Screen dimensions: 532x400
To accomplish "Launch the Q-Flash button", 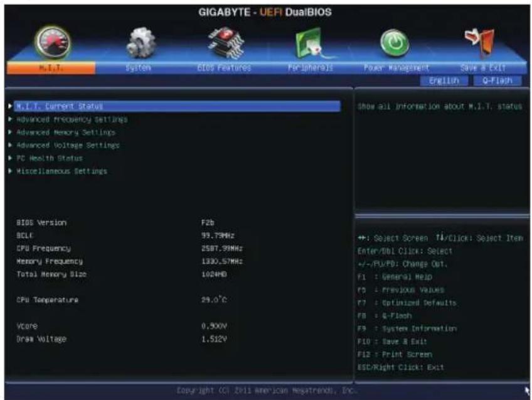I will coord(497,81).
